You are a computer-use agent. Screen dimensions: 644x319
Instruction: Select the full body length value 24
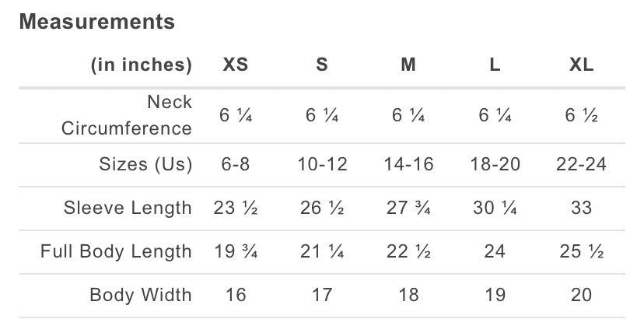(495, 252)
